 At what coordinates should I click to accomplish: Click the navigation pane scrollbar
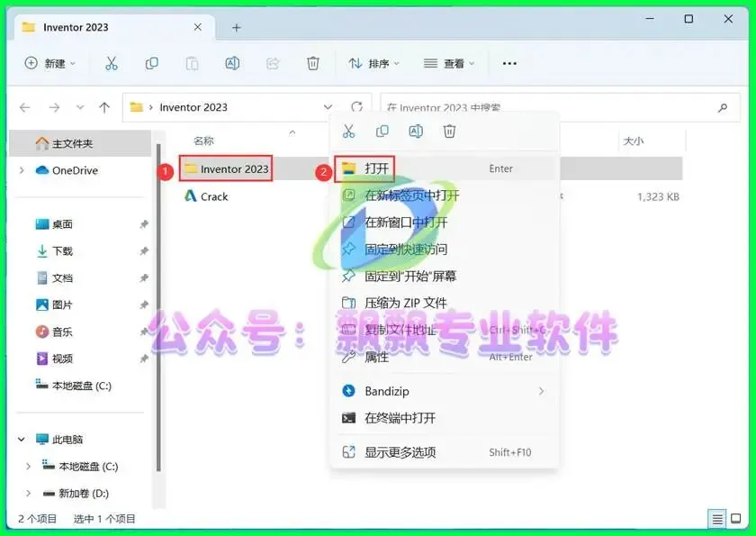158,307
